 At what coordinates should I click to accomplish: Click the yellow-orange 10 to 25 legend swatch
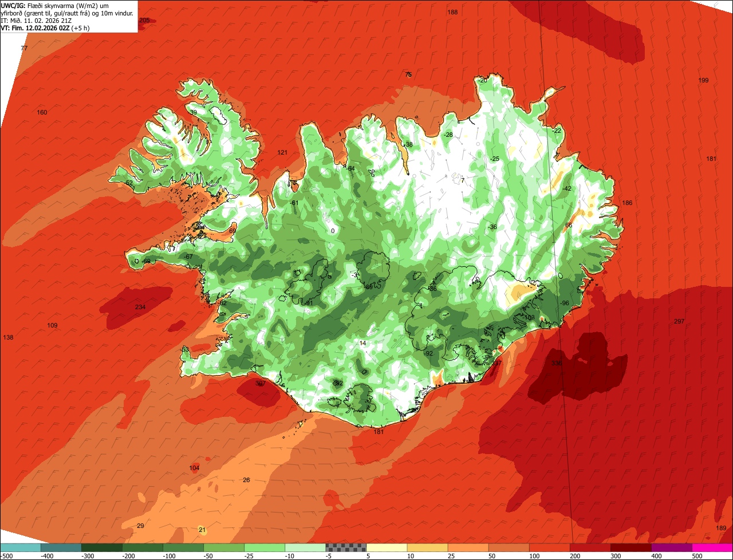click(427, 547)
